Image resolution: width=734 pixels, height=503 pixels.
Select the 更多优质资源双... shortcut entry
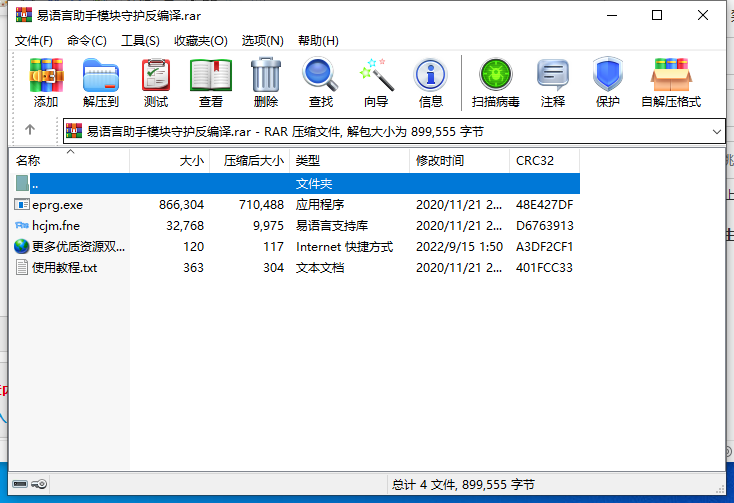pos(79,247)
